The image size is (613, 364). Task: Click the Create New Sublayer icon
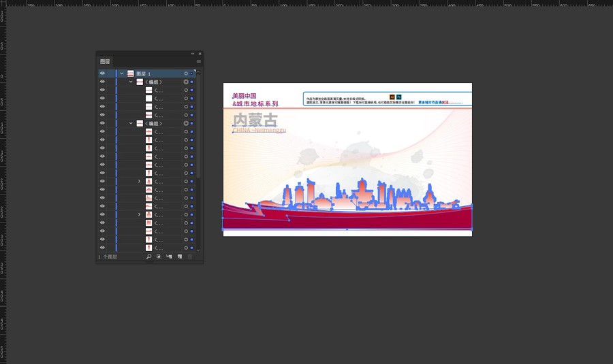[x=169, y=257]
